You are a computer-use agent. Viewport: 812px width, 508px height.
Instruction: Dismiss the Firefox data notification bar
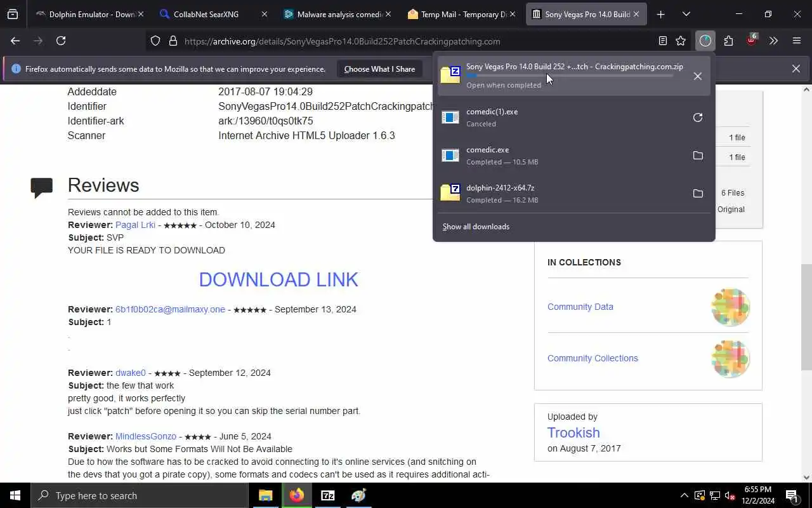click(x=796, y=69)
